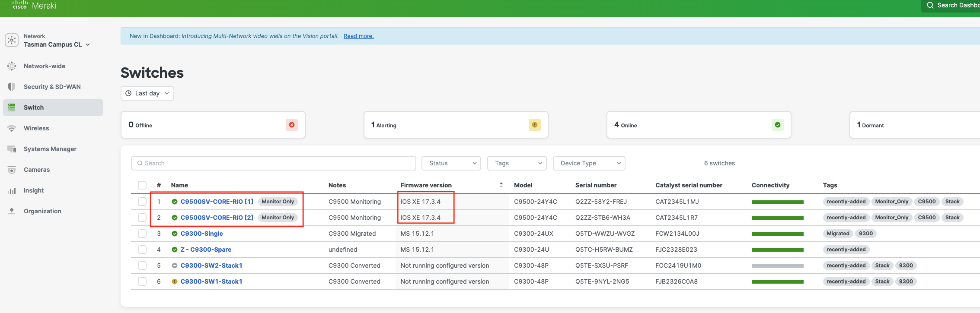The width and height of the screenshot is (980, 313).
Task: Open the Tags filter dropdown
Action: click(517, 163)
